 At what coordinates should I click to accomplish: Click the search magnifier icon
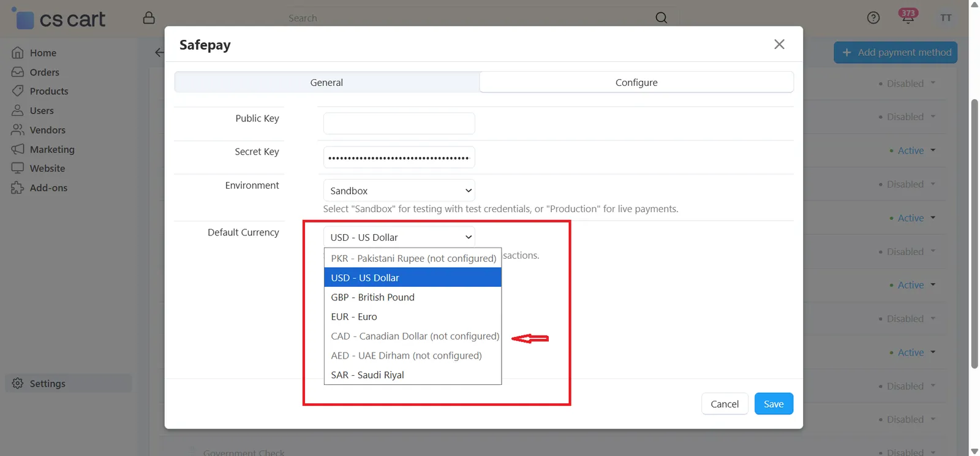click(661, 18)
